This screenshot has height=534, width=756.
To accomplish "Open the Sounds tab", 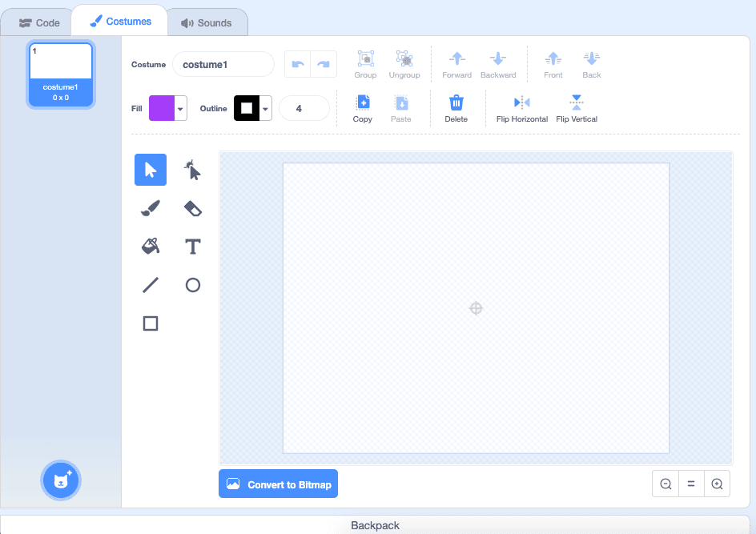I will [207, 23].
